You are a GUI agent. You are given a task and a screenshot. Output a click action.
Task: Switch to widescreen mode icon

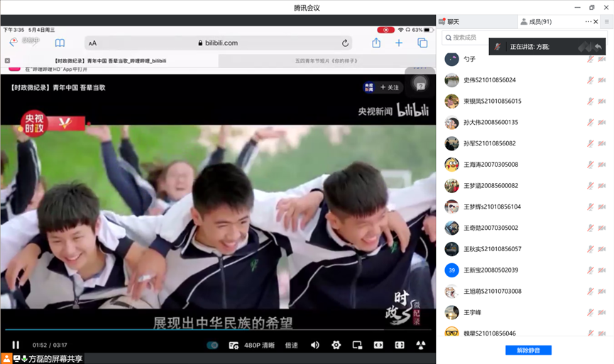(x=378, y=345)
